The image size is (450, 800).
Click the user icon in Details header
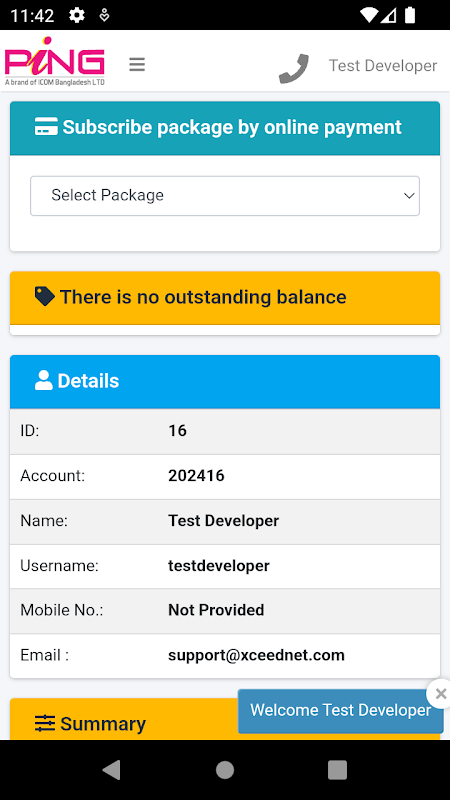point(44,381)
